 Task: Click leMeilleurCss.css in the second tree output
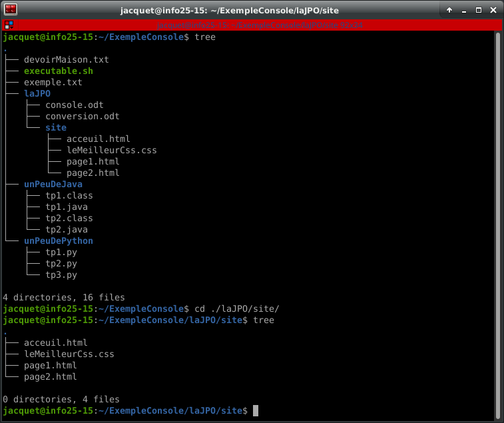tap(69, 354)
